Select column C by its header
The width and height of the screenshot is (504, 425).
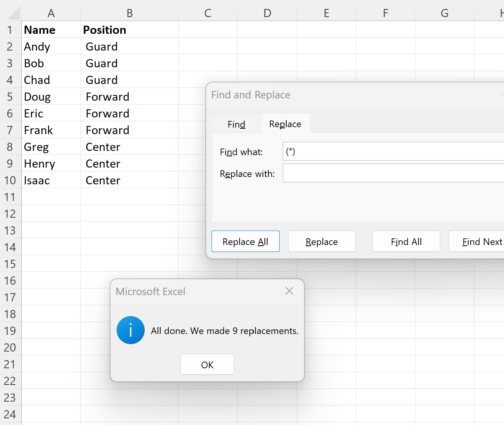[x=208, y=13]
